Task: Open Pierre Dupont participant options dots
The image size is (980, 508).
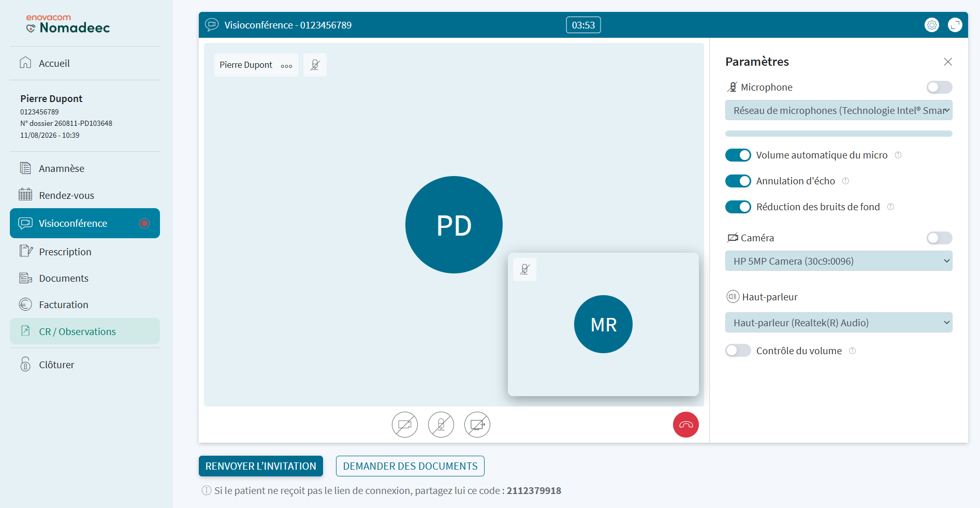Action: (286, 66)
